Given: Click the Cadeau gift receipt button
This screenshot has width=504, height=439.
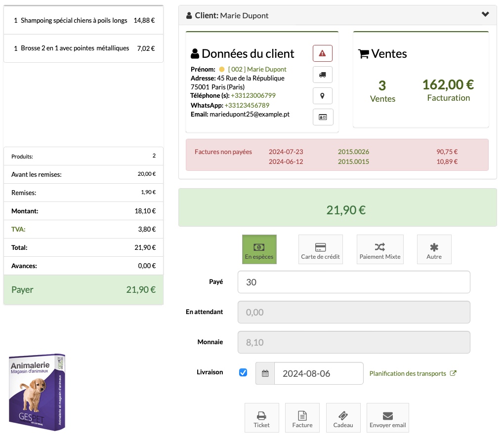Looking at the screenshot, I should (343, 418).
